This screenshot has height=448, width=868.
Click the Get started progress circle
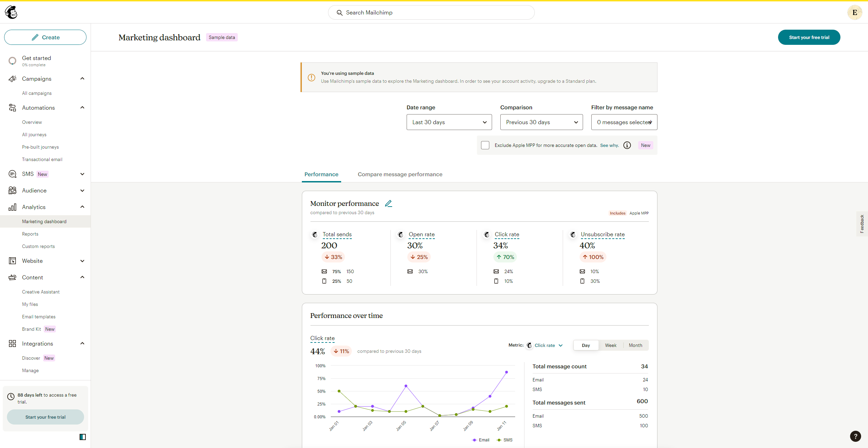point(12,61)
